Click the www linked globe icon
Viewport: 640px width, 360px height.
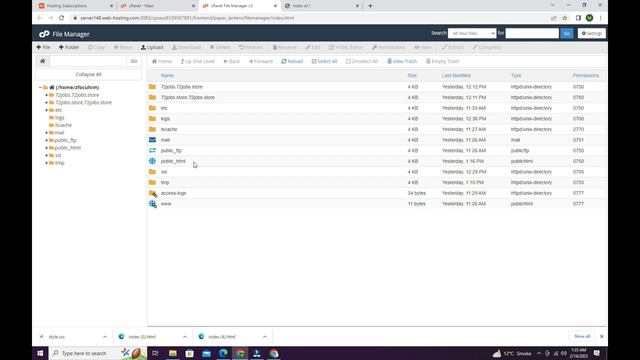[x=153, y=204]
